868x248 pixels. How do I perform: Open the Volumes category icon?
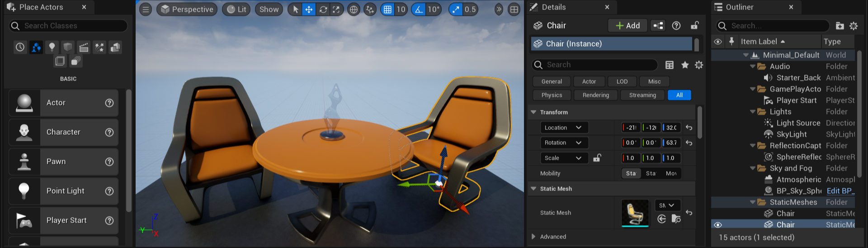click(x=60, y=61)
